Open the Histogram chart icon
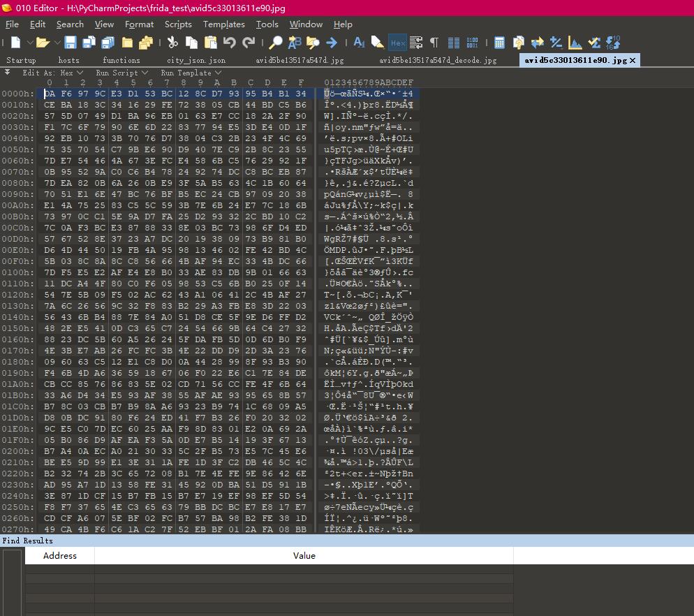Viewport: 694px width, 616px height. pos(575,43)
